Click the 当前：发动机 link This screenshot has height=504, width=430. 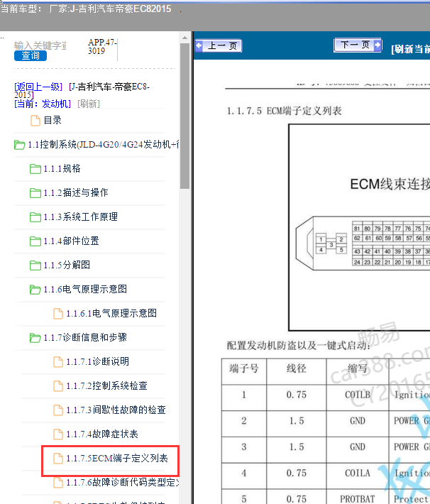43,104
